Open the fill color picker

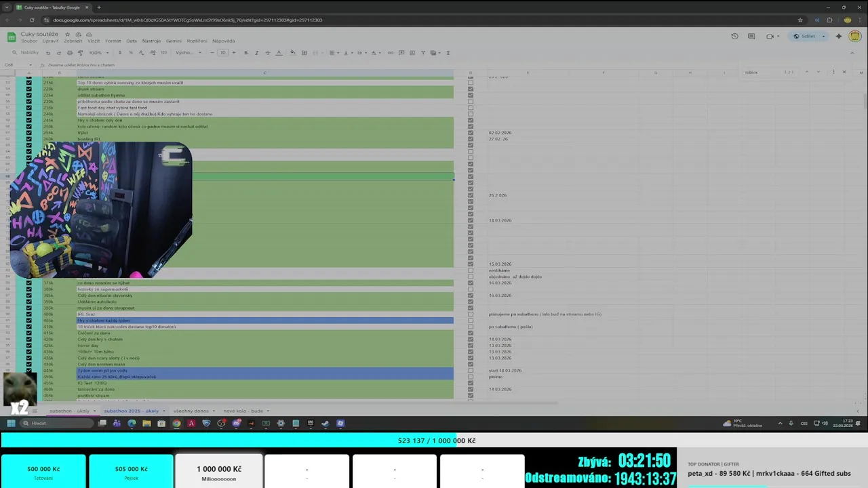293,53
